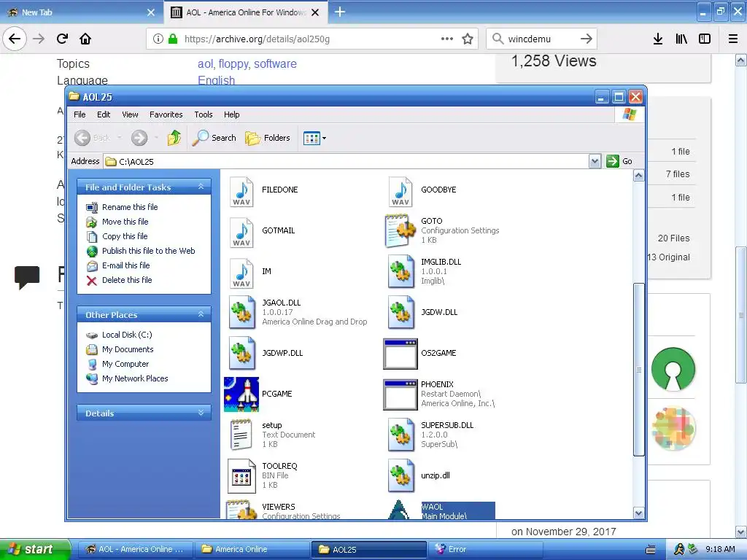Click the Firefox search box with wincdemu
This screenshot has width=747, height=560.
(x=541, y=39)
